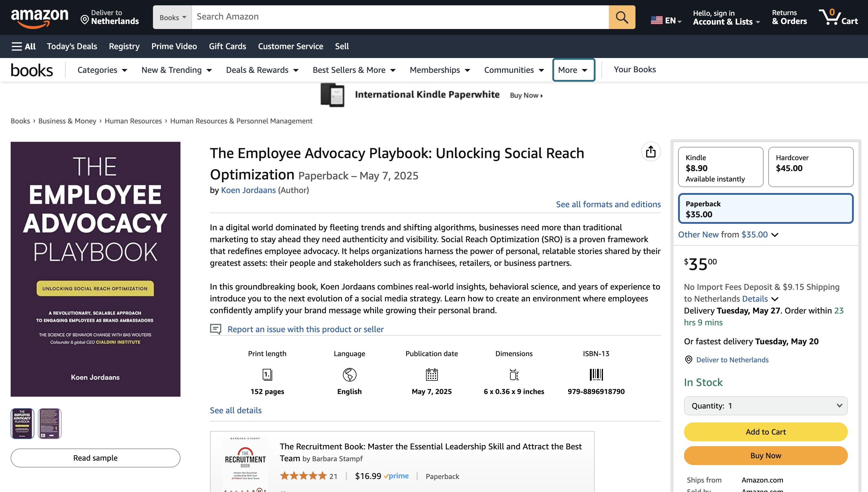Open the All hamburger menu
The height and width of the screenshot is (492, 868).
tap(23, 46)
